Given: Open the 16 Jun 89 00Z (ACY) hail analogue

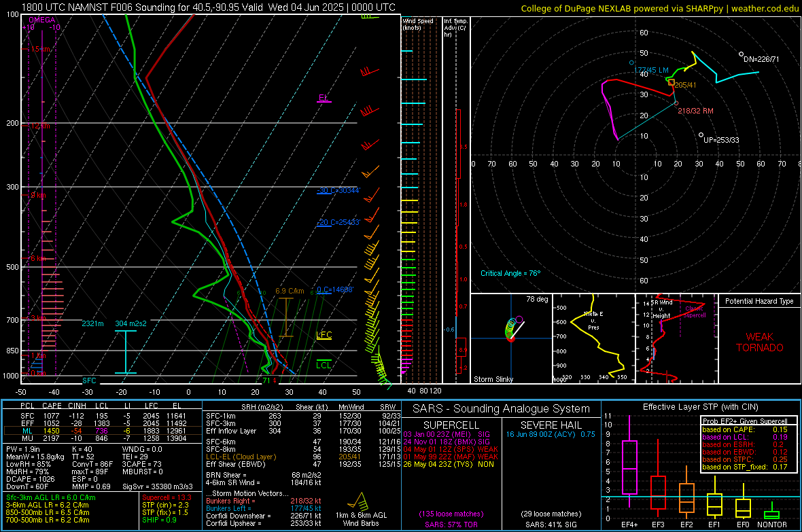Looking at the screenshot, I should click(551, 434).
